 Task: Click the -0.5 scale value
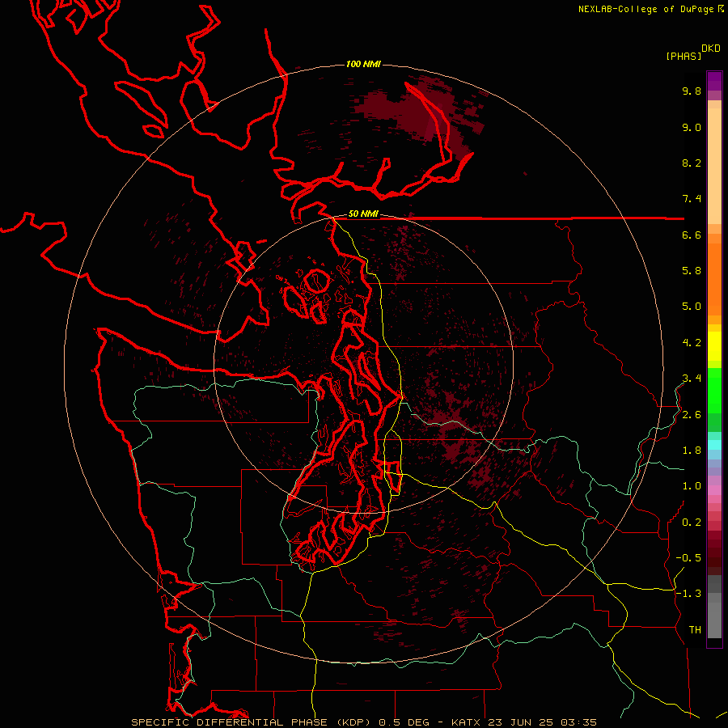[x=688, y=558]
